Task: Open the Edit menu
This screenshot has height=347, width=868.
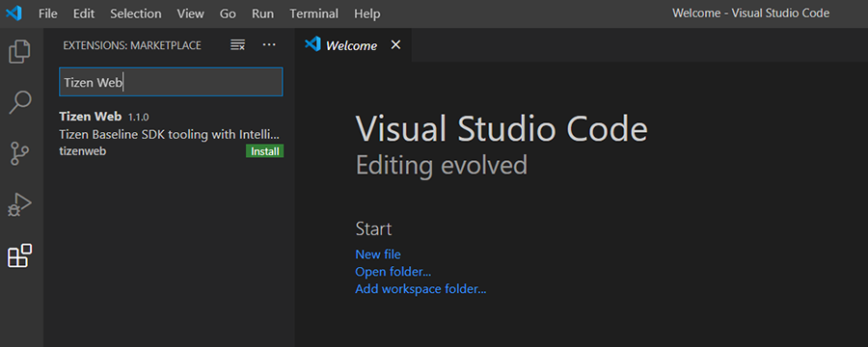Action: tap(84, 13)
